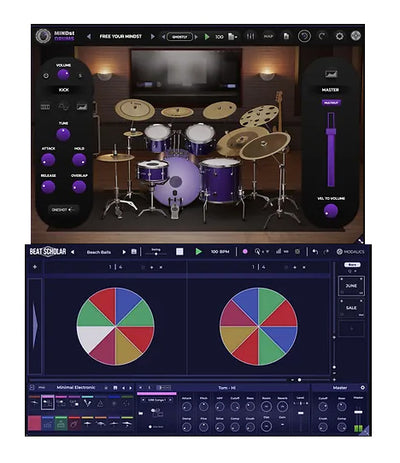Select the blue pad in lower row
This screenshot has height=463, width=400.
tap(48, 423)
